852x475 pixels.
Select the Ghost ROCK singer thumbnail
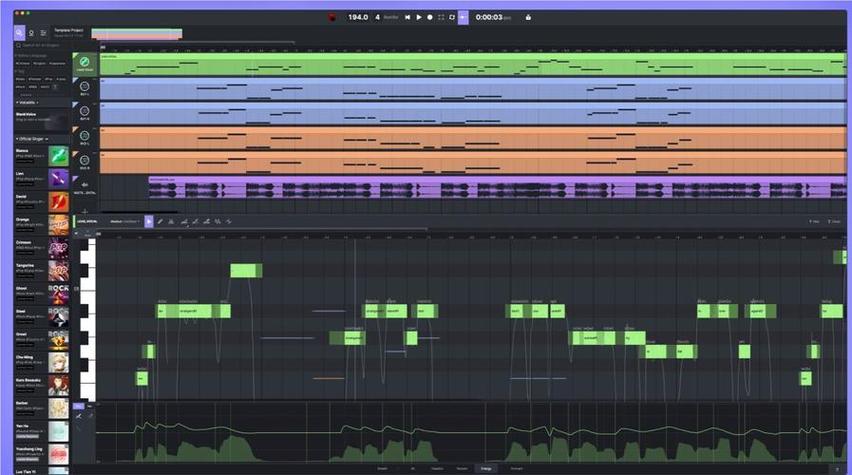(58, 294)
